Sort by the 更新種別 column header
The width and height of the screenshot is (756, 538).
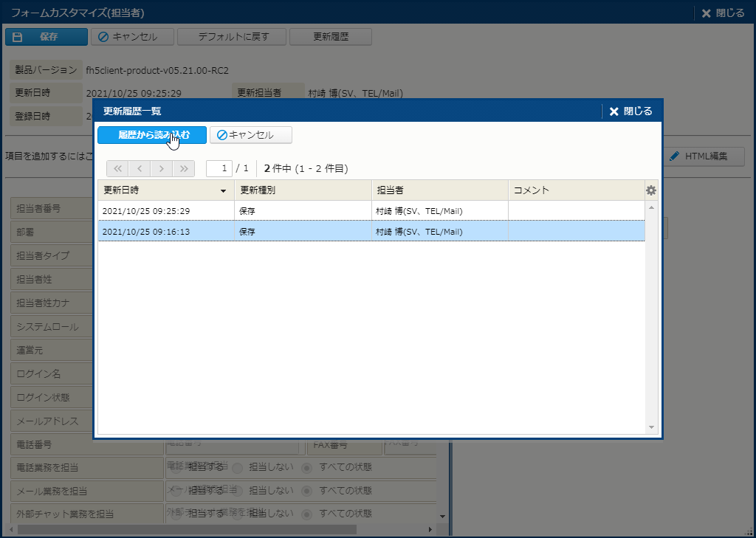(303, 190)
